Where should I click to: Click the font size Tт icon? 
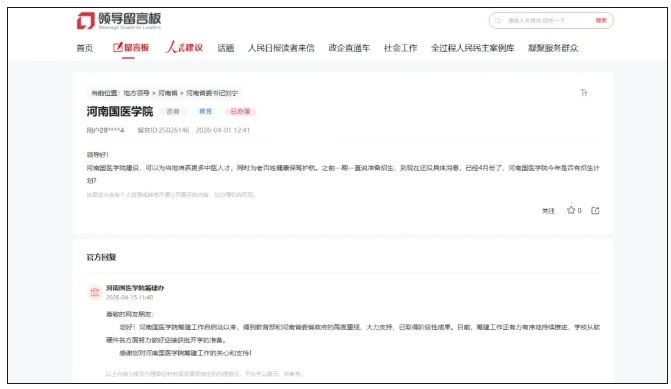(584, 93)
